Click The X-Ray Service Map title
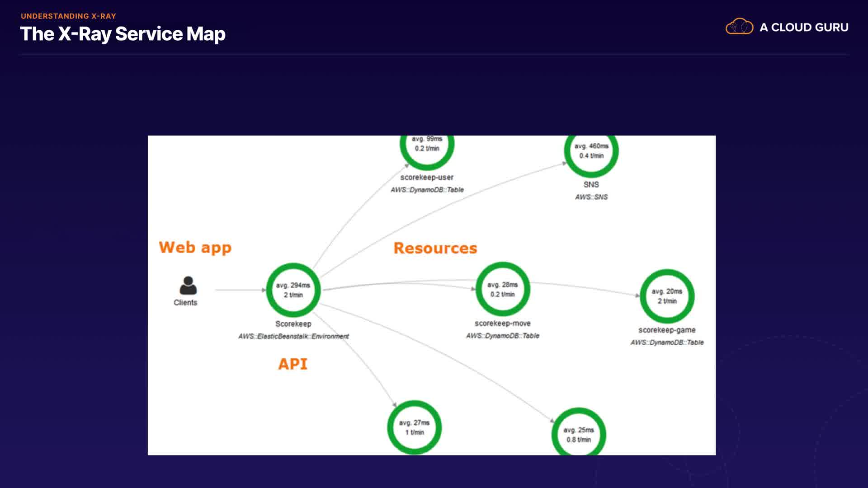Screen dimensions: 868x488 tap(123, 34)
